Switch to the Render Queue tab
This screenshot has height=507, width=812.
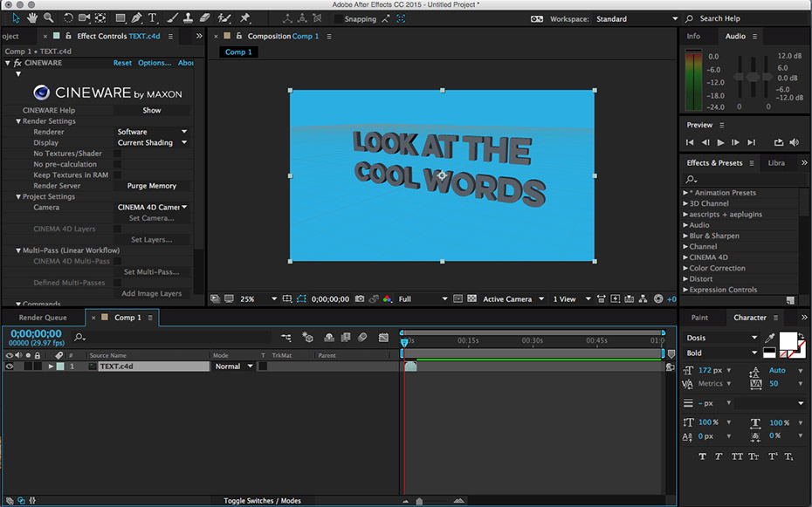pyautogui.click(x=43, y=318)
